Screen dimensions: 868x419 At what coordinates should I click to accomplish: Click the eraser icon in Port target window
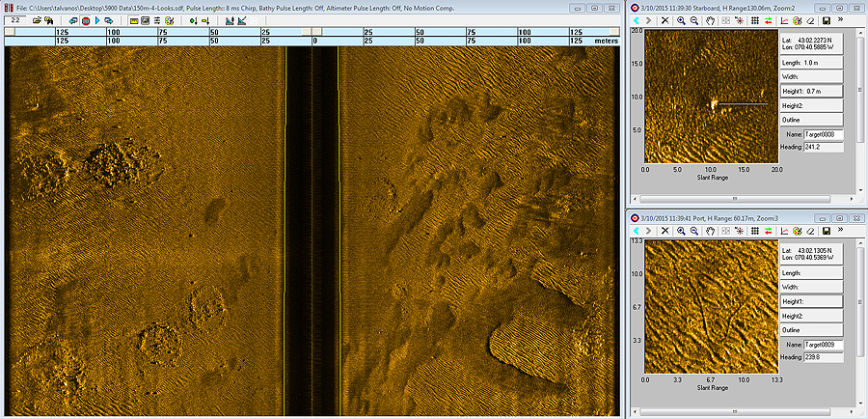point(812,231)
